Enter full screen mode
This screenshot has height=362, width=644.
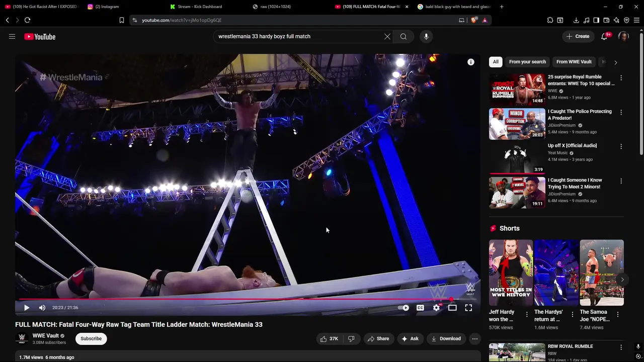[468, 308]
